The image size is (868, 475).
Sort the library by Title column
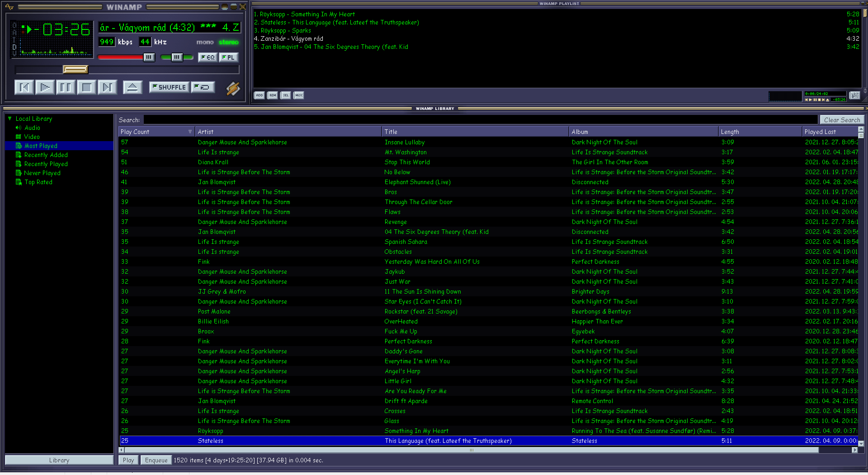[475, 132]
